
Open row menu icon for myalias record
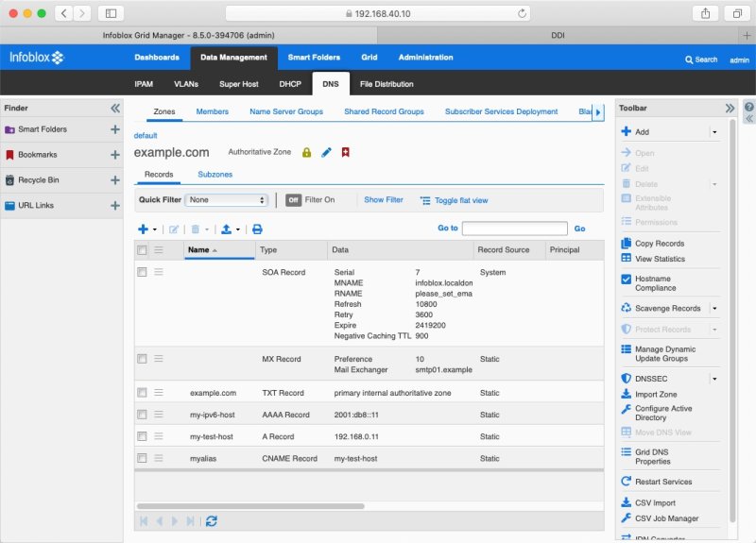159,458
